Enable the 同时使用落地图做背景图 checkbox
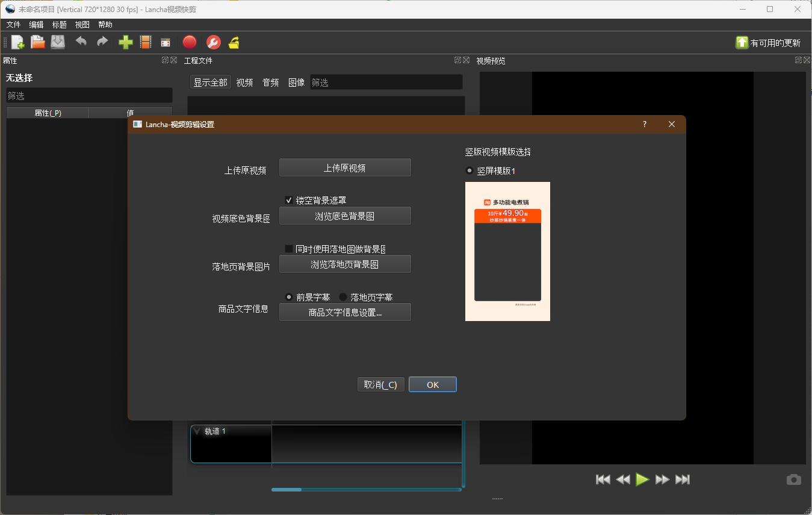 click(x=289, y=249)
